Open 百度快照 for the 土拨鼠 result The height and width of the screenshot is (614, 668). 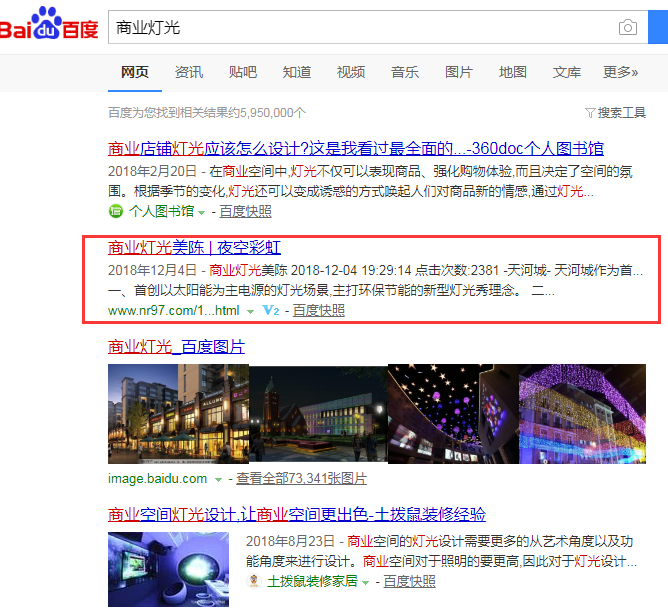tap(409, 582)
